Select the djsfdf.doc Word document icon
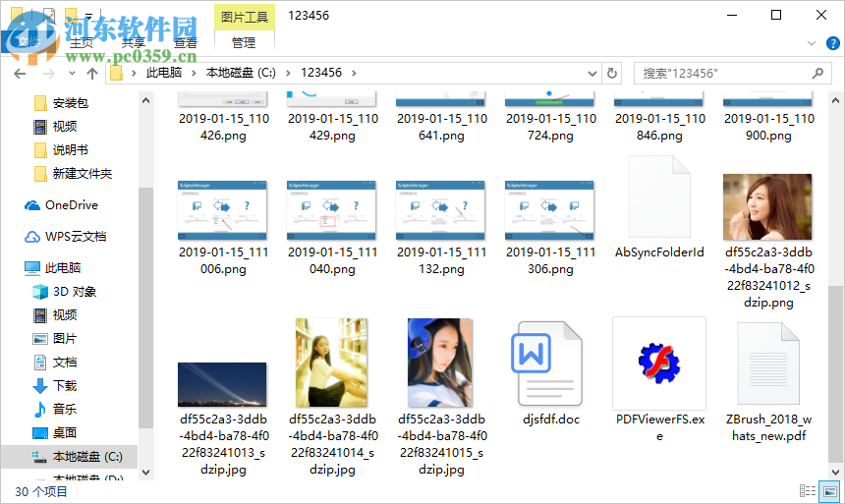 pos(547,364)
